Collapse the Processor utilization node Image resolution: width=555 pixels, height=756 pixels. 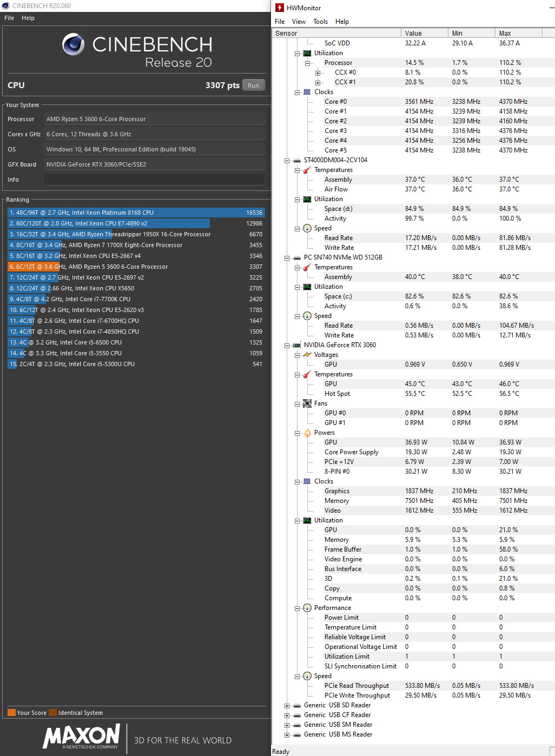coord(307,63)
